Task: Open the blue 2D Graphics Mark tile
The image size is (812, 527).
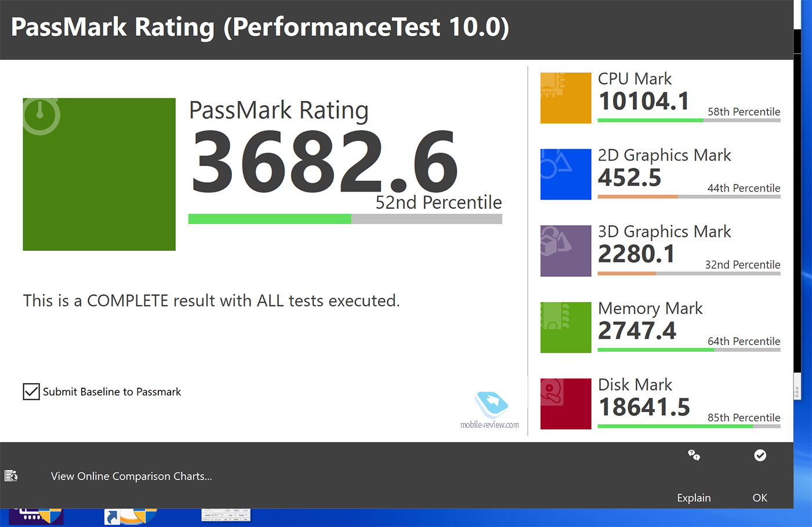Action: point(565,174)
